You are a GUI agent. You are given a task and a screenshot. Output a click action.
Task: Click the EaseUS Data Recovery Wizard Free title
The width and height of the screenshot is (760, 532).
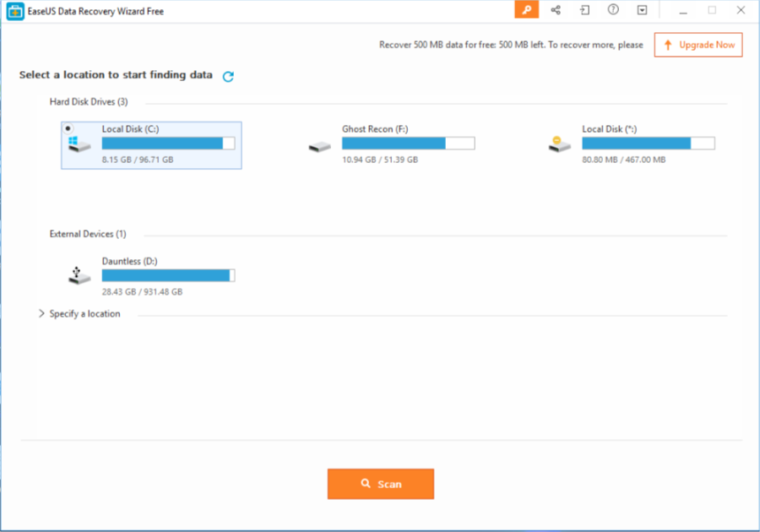point(95,11)
